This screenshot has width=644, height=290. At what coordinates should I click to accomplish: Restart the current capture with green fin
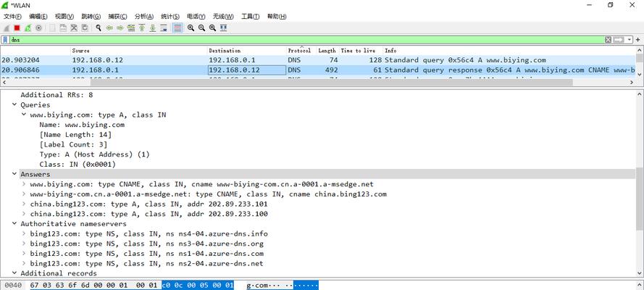tap(28, 28)
